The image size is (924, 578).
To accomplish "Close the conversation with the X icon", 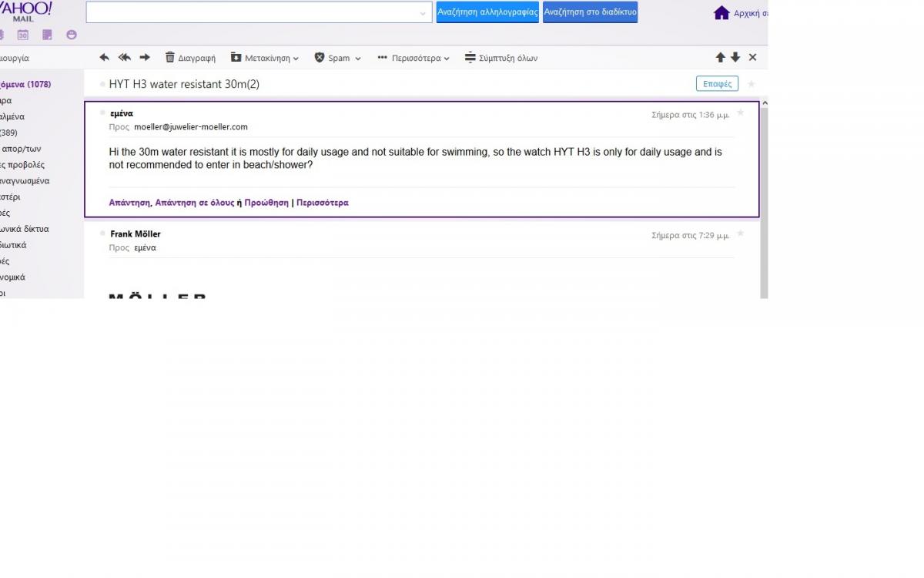I will 753,58.
